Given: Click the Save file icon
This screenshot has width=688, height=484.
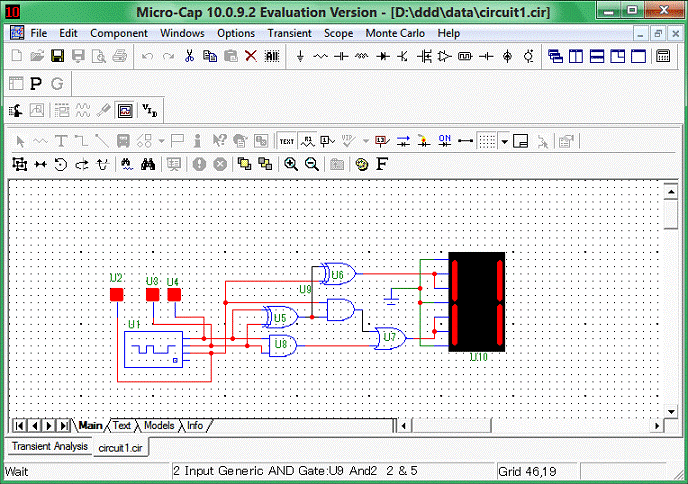Looking at the screenshot, I should click(x=57, y=56).
